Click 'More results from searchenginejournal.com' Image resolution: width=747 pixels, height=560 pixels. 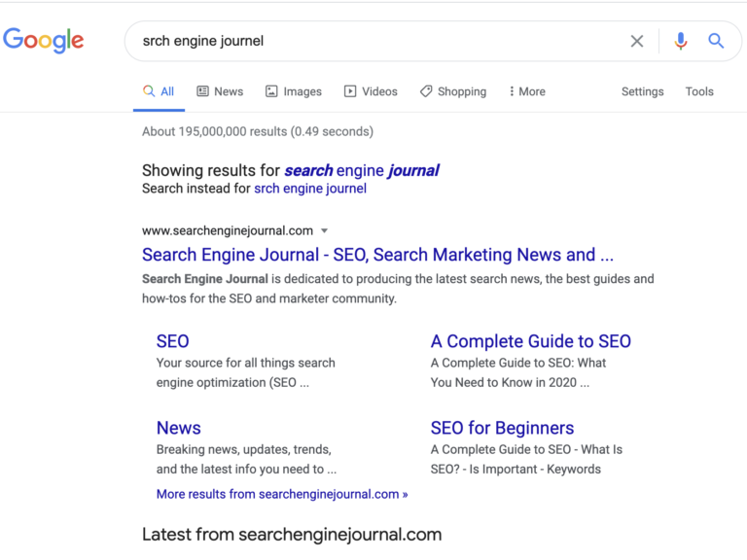coord(282,494)
